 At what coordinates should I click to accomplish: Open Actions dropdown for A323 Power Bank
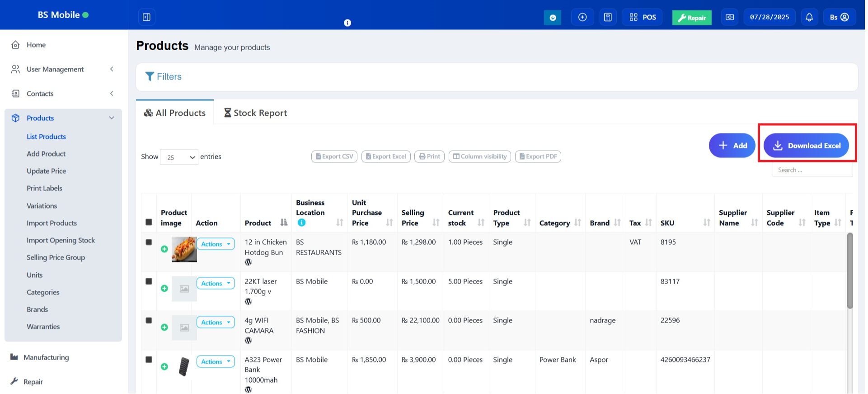(216, 361)
